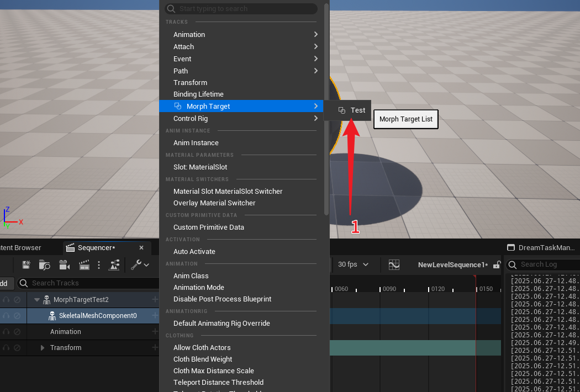Image resolution: width=580 pixels, height=392 pixels.
Task: Click the Search Log magnifier icon
Action: [x=512, y=264]
